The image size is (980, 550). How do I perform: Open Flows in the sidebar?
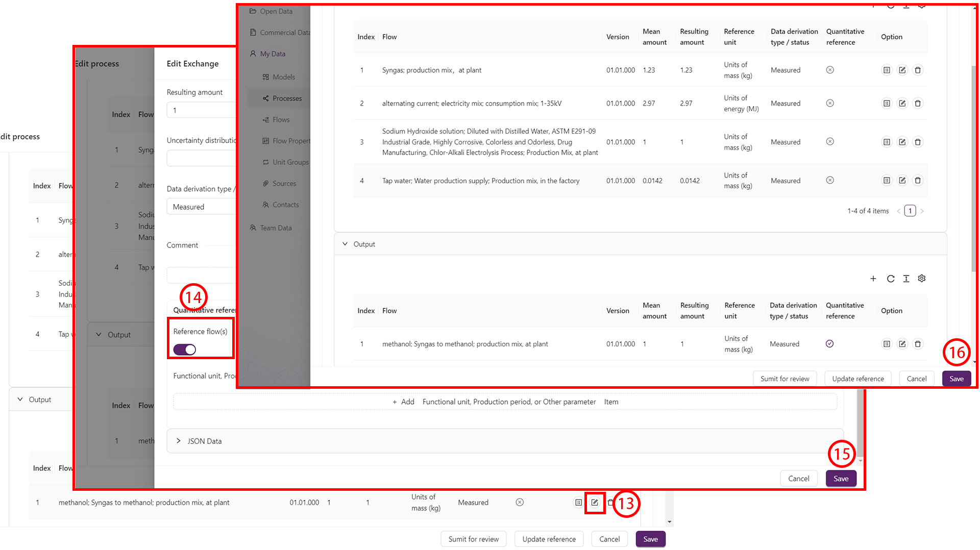(x=281, y=120)
